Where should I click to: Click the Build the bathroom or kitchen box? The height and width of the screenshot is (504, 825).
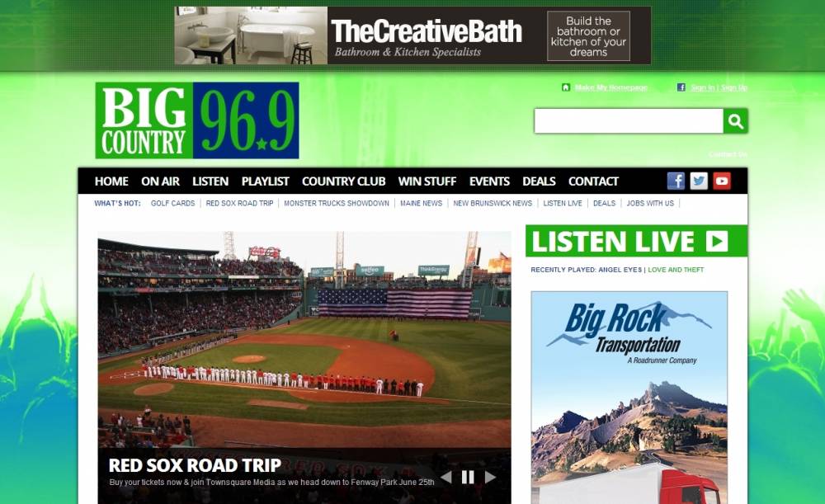tap(588, 36)
